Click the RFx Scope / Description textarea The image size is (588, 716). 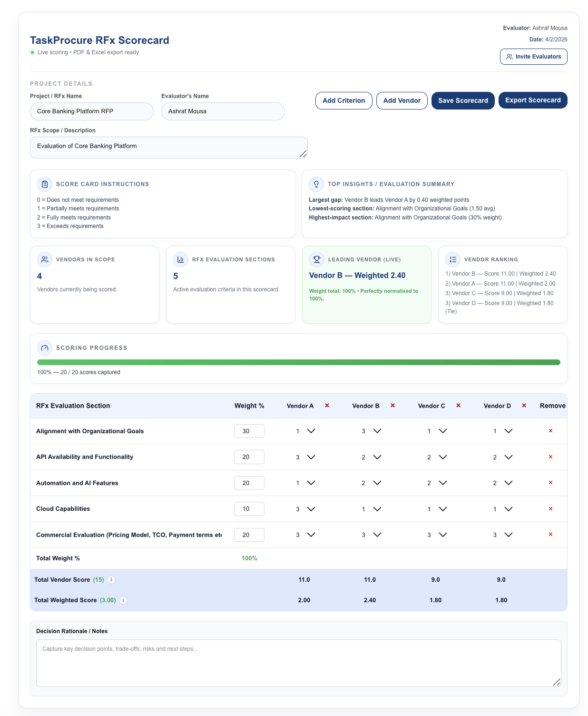[x=169, y=148]
